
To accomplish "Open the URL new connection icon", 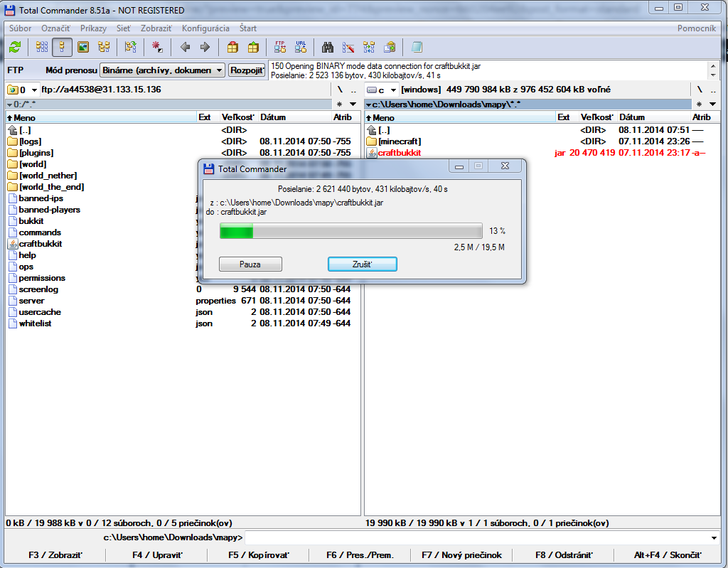I will coord(301,47).
